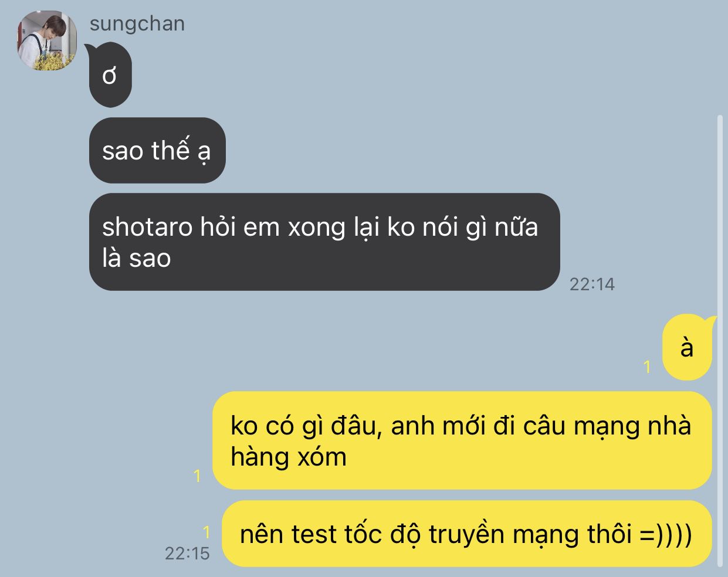728x577 pixels.
Task: Click the sungchan sender name
Action: (137, 24)
